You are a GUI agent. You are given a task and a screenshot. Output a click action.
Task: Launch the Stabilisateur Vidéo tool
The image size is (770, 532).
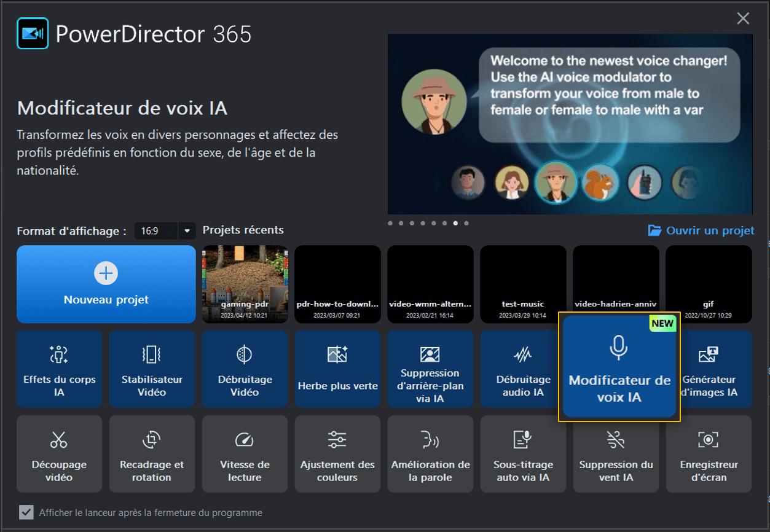point(152,369)
